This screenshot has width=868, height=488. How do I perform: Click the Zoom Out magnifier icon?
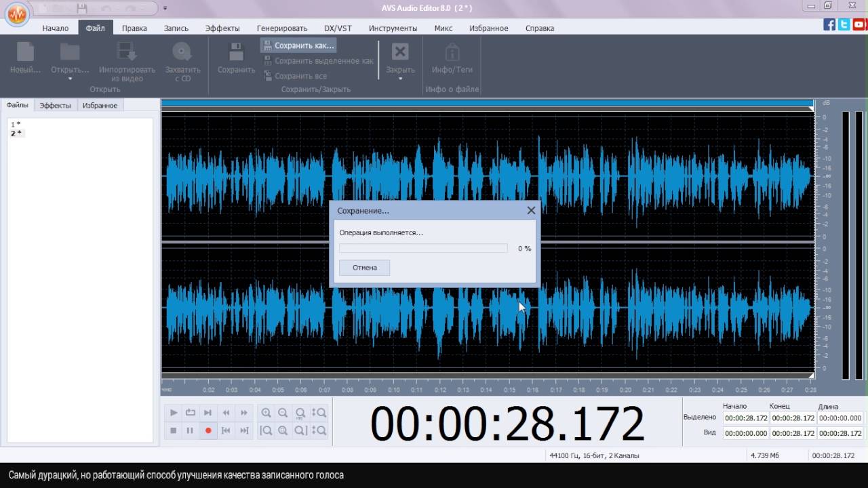pyautogui.click(x=283, y=412)
